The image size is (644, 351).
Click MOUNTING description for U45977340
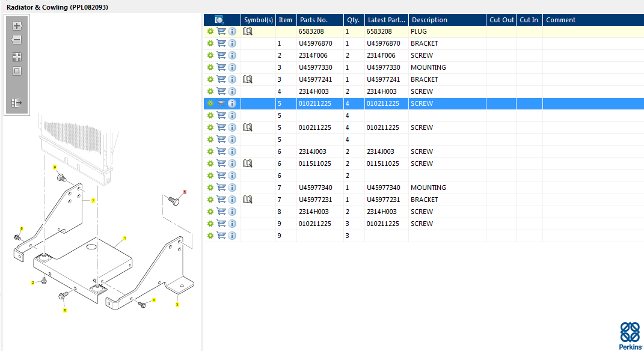[447, 188]
